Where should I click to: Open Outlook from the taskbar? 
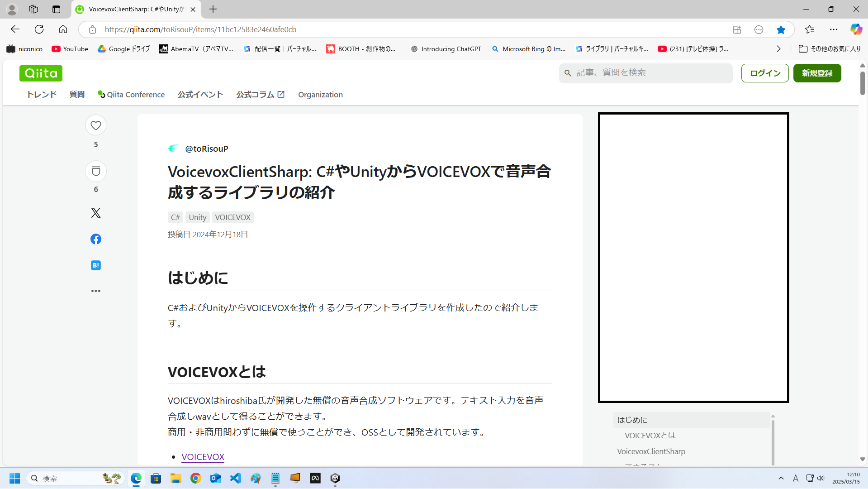point(216,478)
